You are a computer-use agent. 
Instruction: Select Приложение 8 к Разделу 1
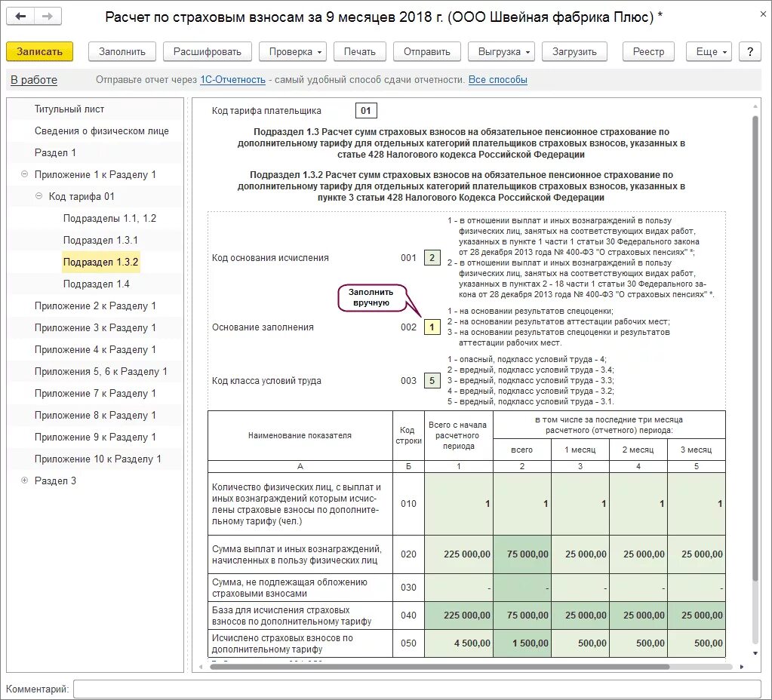click(x=95, y=415)
